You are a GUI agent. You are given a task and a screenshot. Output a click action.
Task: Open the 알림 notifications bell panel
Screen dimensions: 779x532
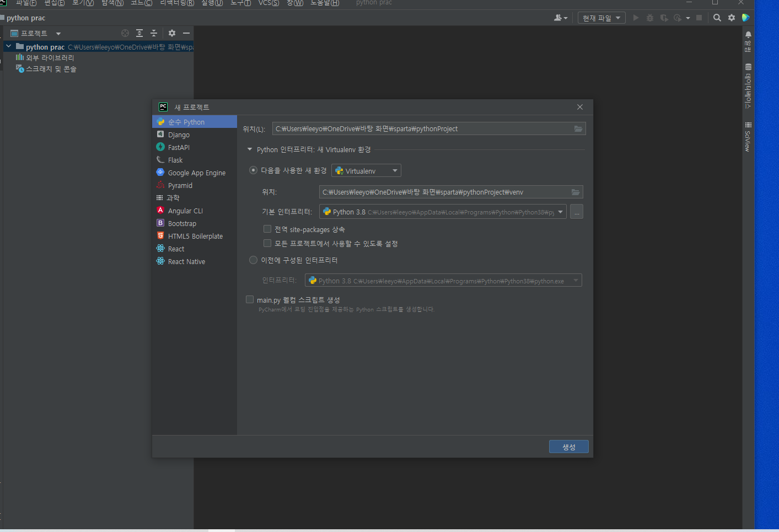(x=748, y=42)
